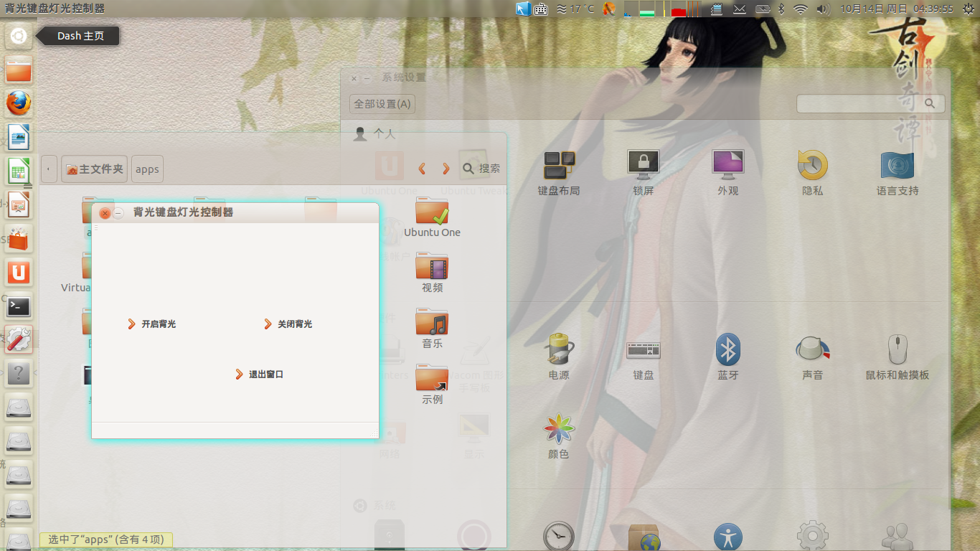Open the clipboard notes indicator
The width and height of the screenshot is (980, 551).
716,9
